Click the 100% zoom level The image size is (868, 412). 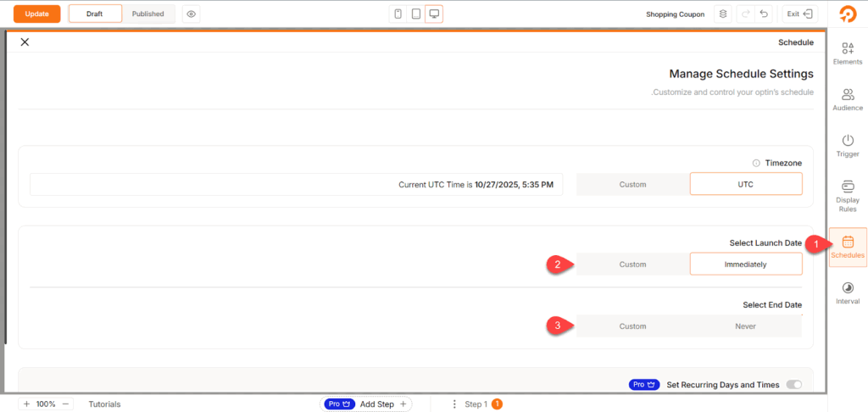[46, 404]
